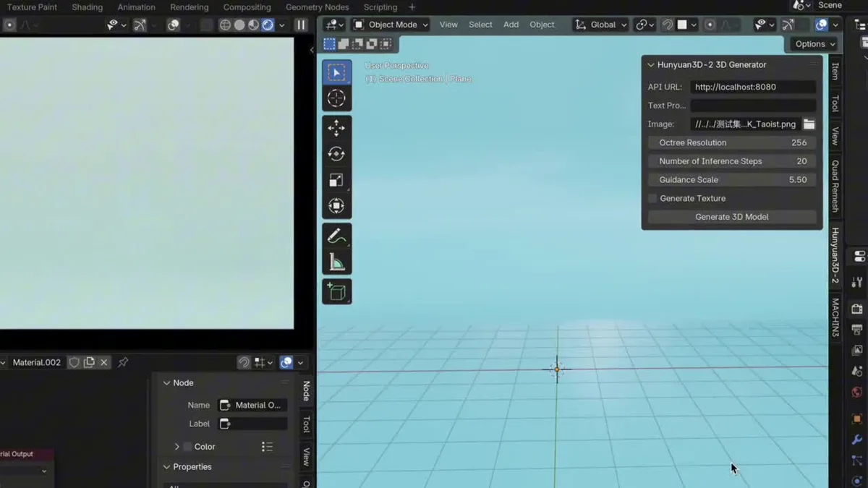Choose the Annotate pencil tool
This screenshot has width=868, height=488.
[x=336, y=236]
